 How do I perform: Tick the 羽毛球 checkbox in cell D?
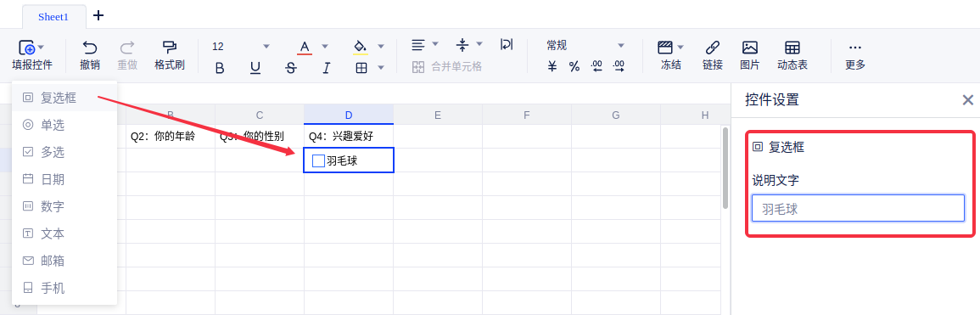tap(318, 161)
